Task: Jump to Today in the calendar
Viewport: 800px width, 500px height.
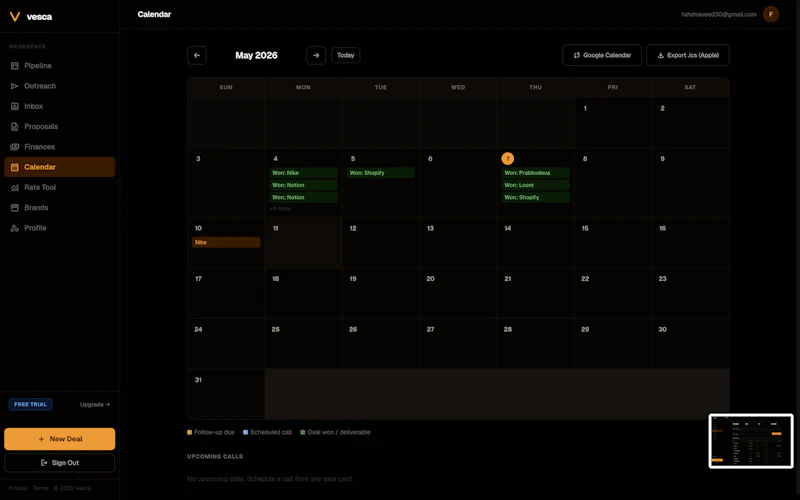Action: [345, 55]
